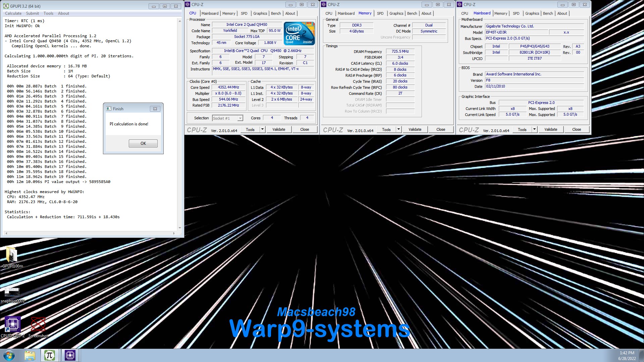Click Validate in first CPU-Z window
The width and height of the screenshot is (644, 362).
tap(279, 129)
